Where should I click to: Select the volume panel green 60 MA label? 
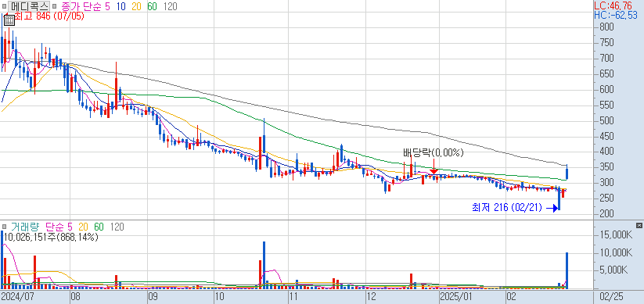click(x=99, y=227)
